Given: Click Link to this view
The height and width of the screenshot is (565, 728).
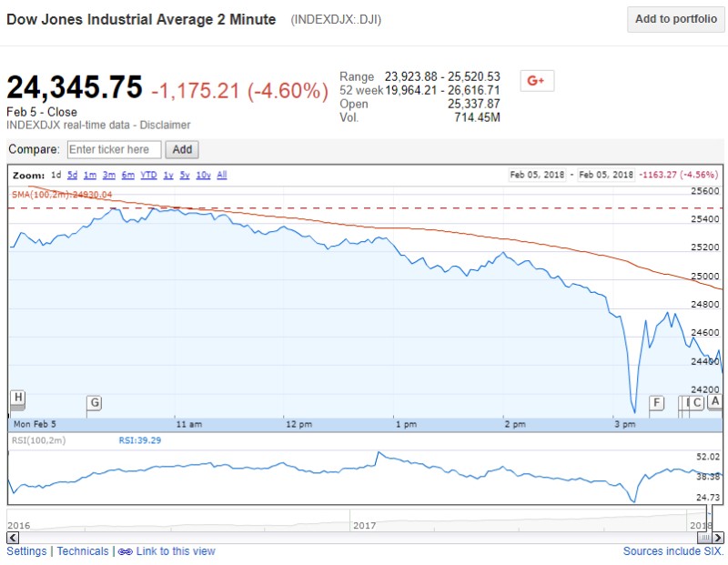Looking at the screenshot, I should 176,551.
